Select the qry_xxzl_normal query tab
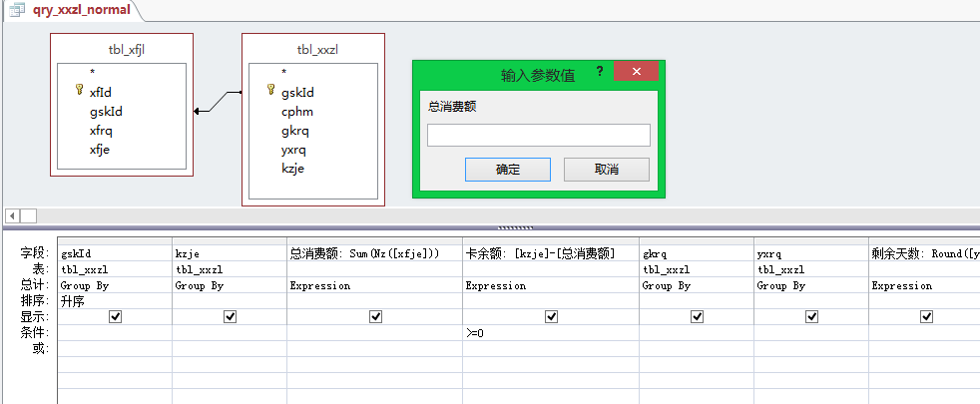980x404 pixels. 69,11
